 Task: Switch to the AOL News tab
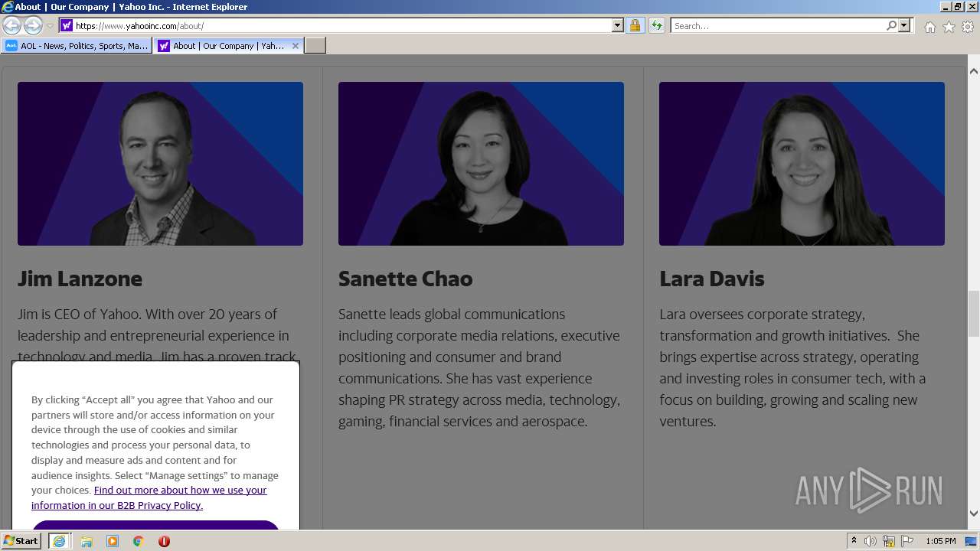click(77, 46)
